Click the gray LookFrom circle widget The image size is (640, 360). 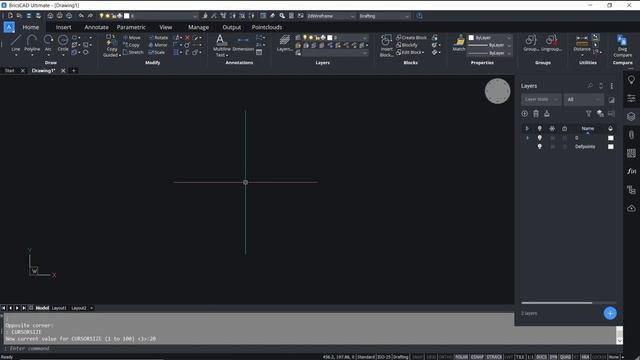497,91
